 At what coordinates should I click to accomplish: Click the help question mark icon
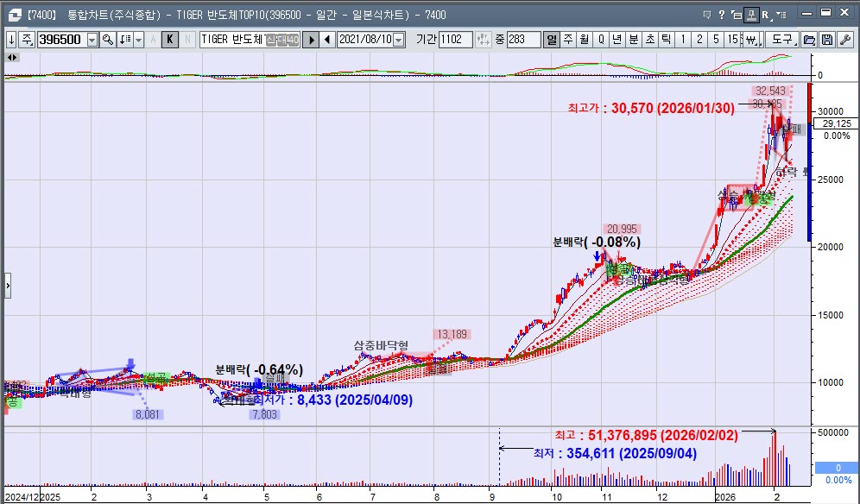pos(721,14)
